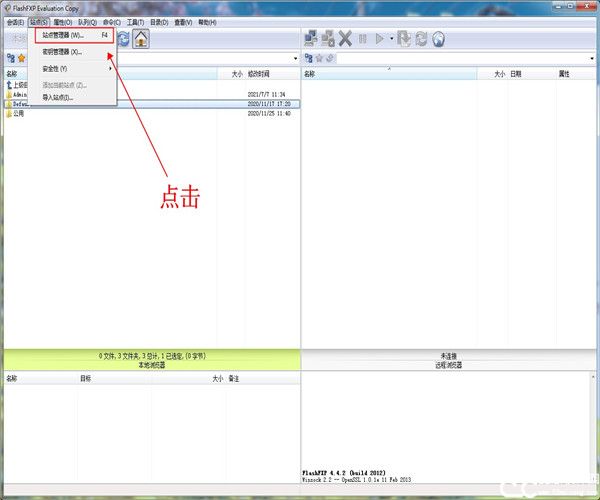Click the pause transfer icon
This screenshot has width=600, height=500.
coord(362,38)
